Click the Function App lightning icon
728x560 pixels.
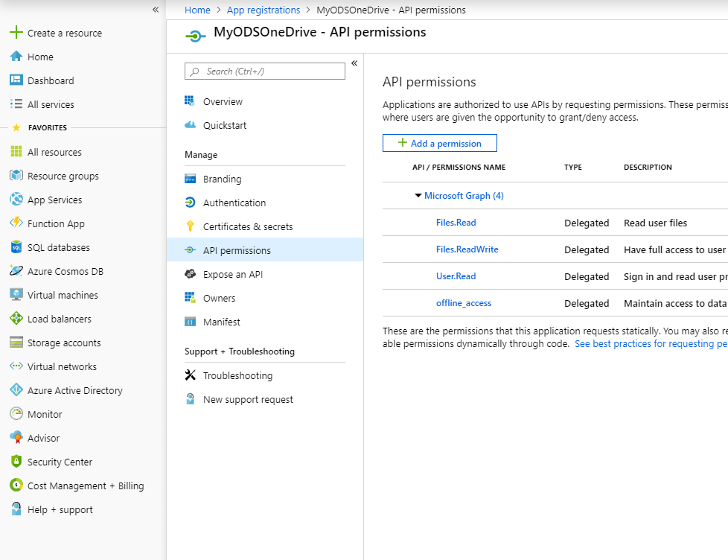click(16, 223)
